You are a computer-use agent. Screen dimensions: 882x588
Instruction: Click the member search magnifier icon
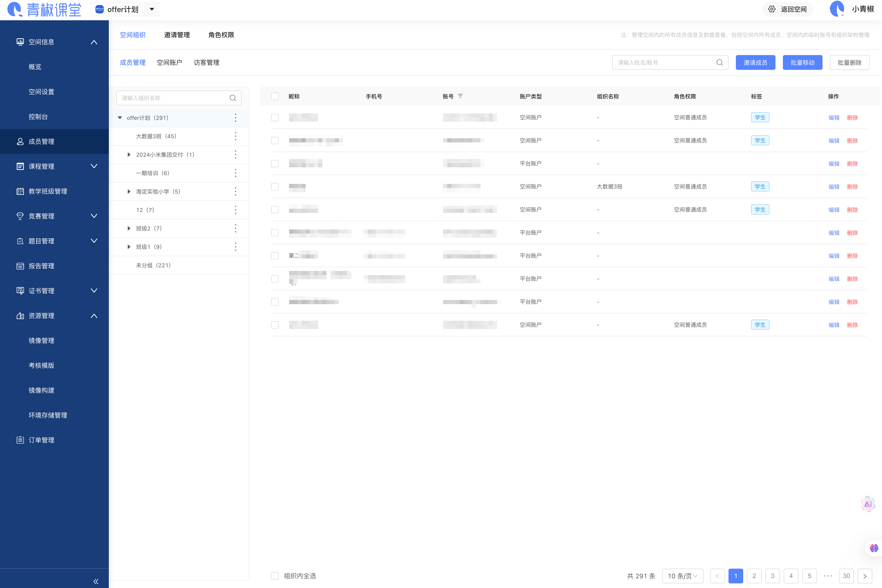click(719, 63)
